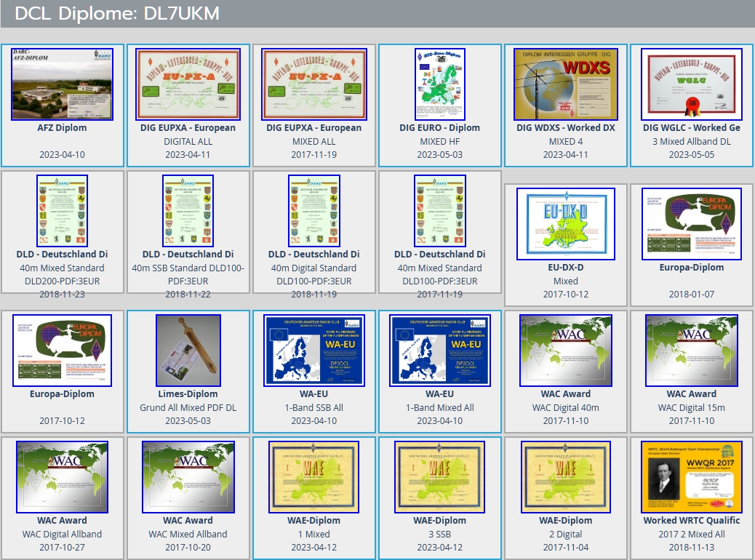Select the WAE-Diplom title above 2 Digital
Viewport: 755px width, 560px height.
566,521
